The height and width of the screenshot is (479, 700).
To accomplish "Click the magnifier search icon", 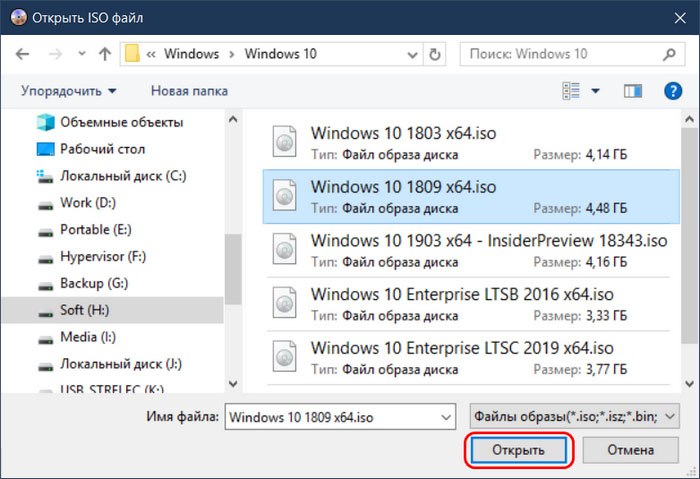I will click(669, 54).
